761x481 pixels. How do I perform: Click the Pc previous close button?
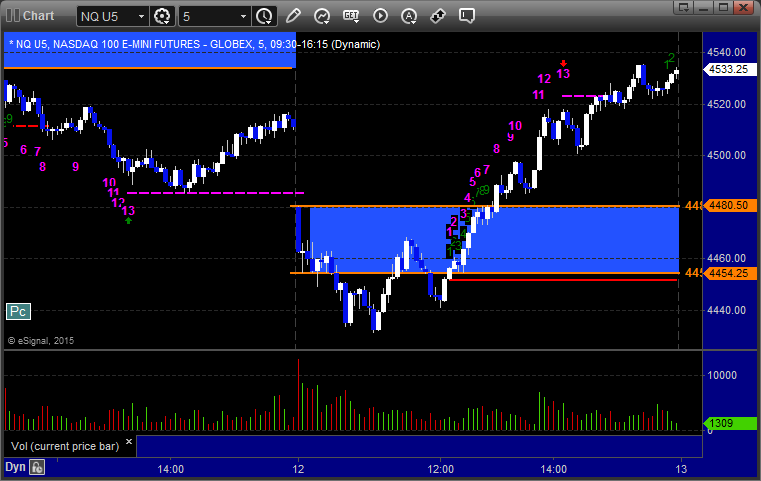tap(18, 312)
